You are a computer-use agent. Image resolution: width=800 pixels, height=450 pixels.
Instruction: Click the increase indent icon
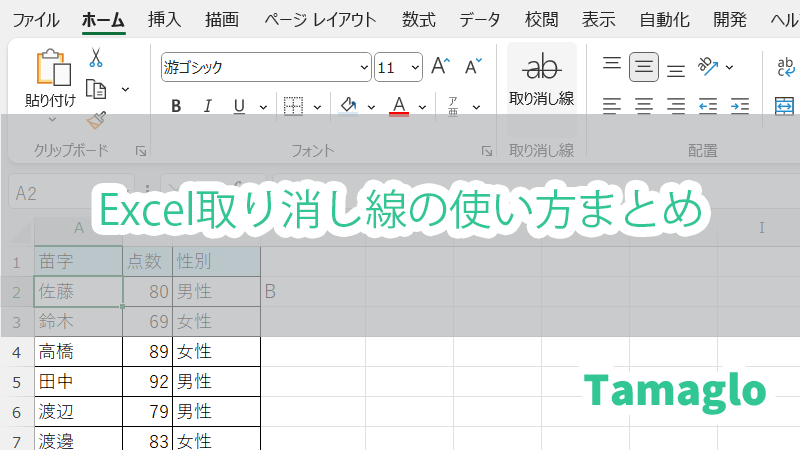pyautogui.click(x=740, y=105)
